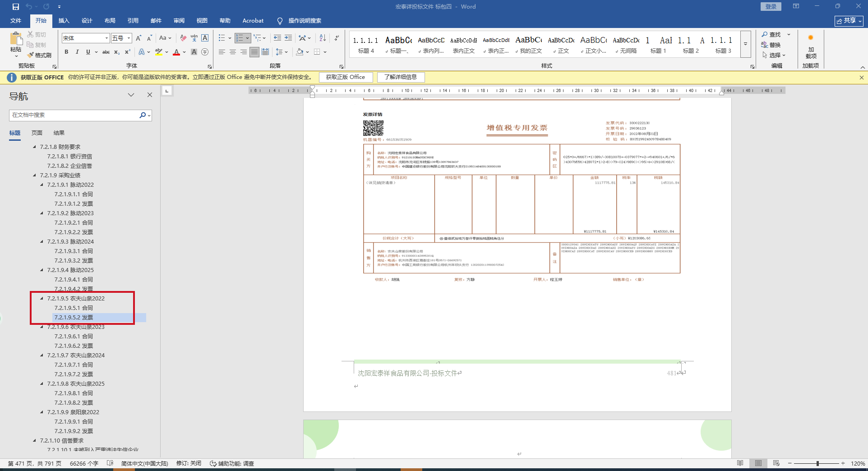Open the borders tool in the paragraph group
Screen dimensions: 868x471
pos(317,52)
